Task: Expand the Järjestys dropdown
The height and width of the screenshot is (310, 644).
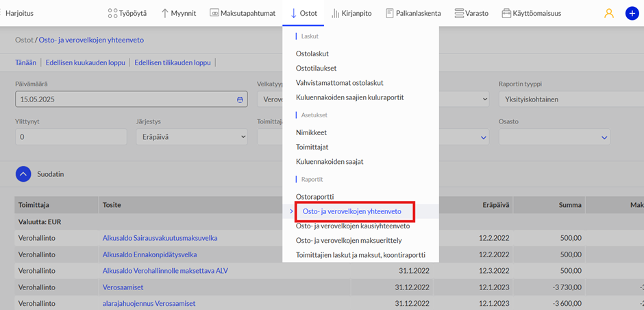Action: [191, 137]
